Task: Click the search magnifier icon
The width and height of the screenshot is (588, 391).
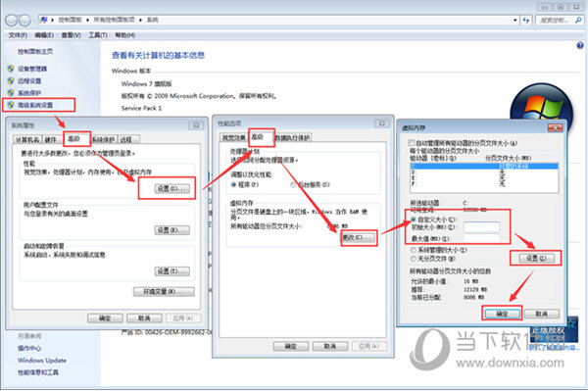Action: (578, 20)
